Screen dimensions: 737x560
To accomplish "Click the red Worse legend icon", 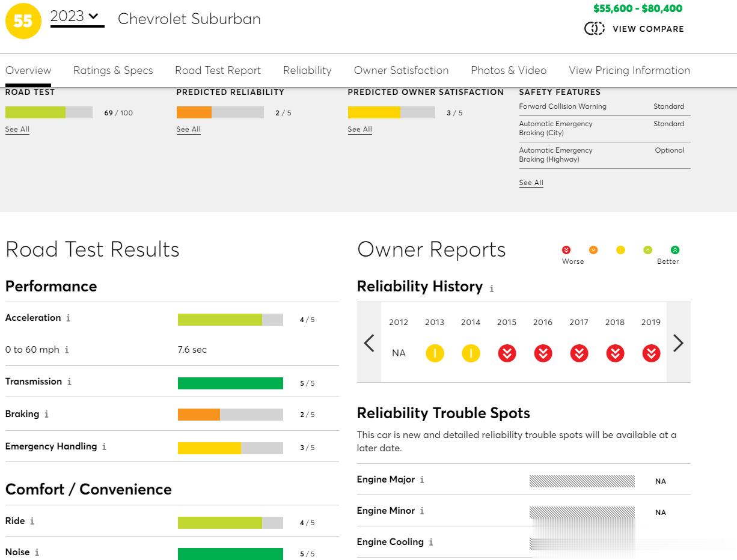I will pos(566,250).
